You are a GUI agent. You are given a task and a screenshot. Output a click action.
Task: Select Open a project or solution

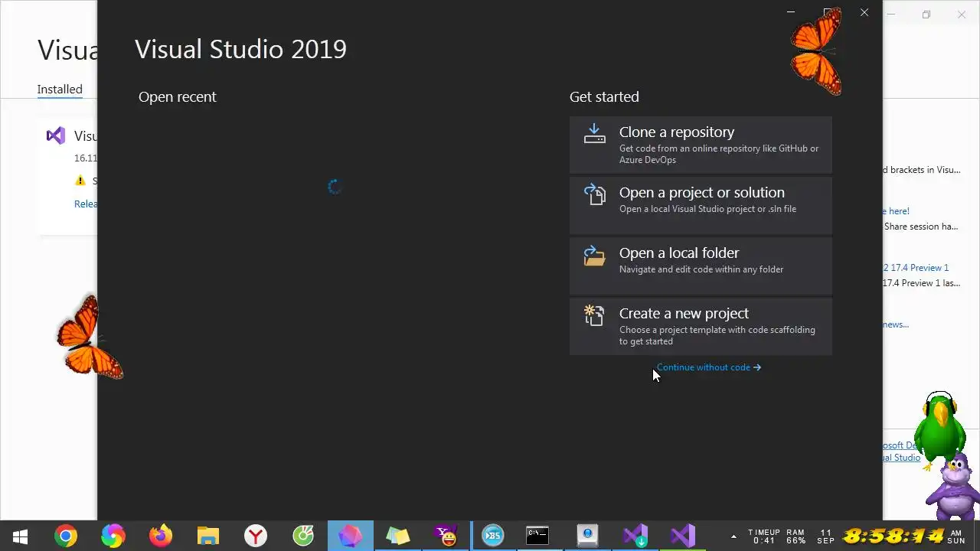(x=701, y=205)
